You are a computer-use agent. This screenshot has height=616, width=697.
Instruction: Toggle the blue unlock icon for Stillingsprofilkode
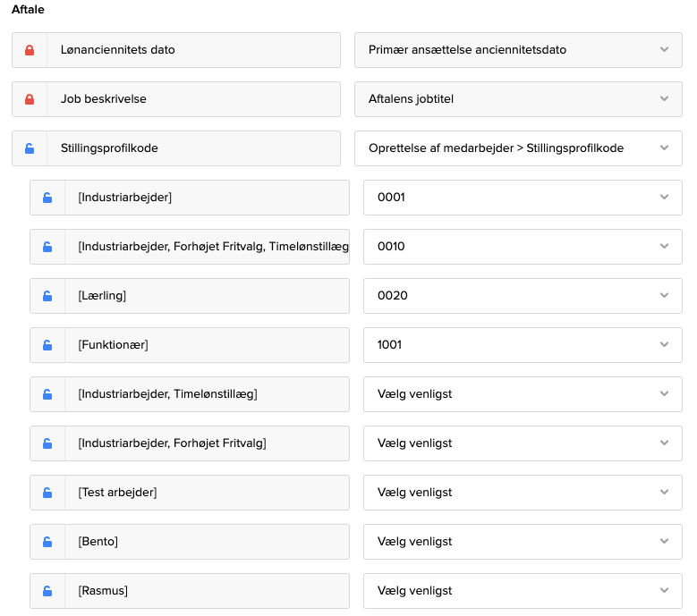tap(30, 148)
